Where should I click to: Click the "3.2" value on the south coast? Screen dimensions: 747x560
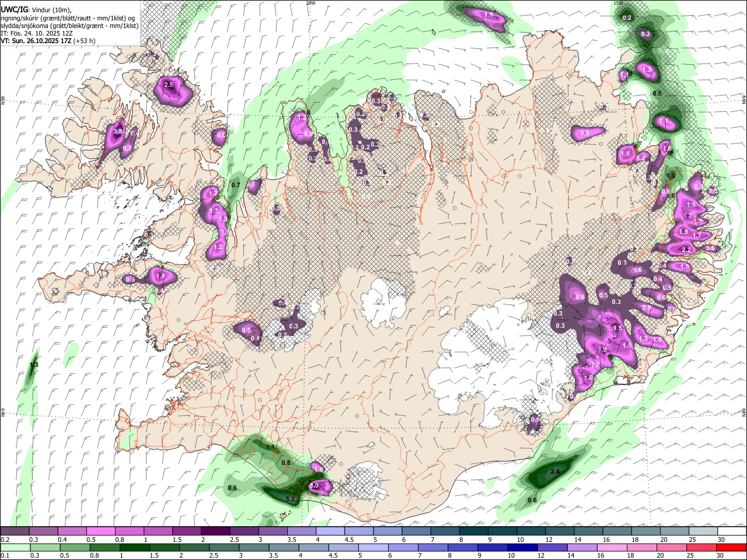[x=290, y=499]
